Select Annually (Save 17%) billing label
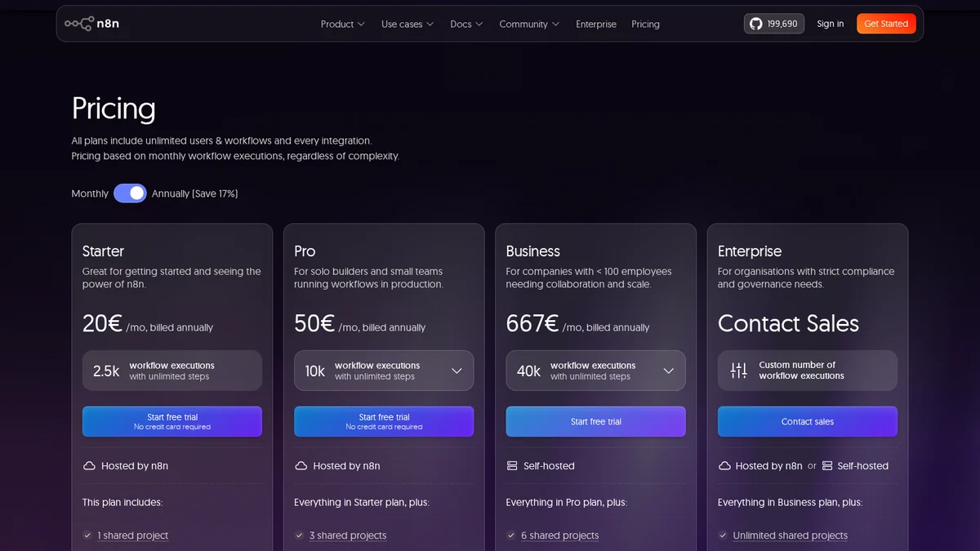Screen dimensions: 980x551 coord(195,193)
